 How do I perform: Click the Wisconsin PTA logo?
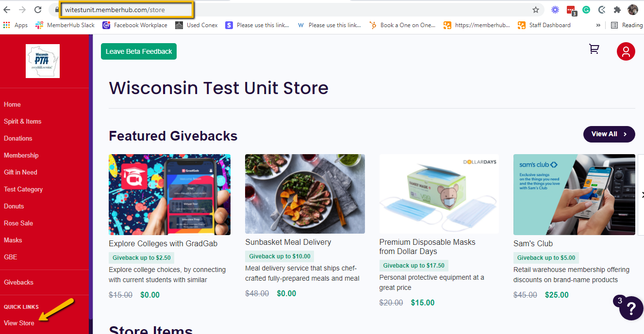[x=43, y=61]
